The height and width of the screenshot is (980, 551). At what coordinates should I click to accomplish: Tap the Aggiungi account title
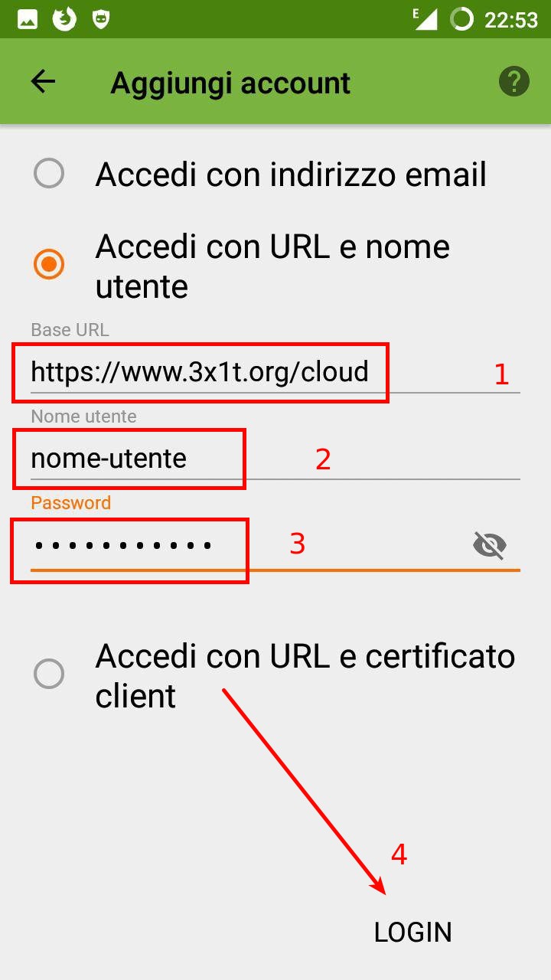click(x=230, y=83)
